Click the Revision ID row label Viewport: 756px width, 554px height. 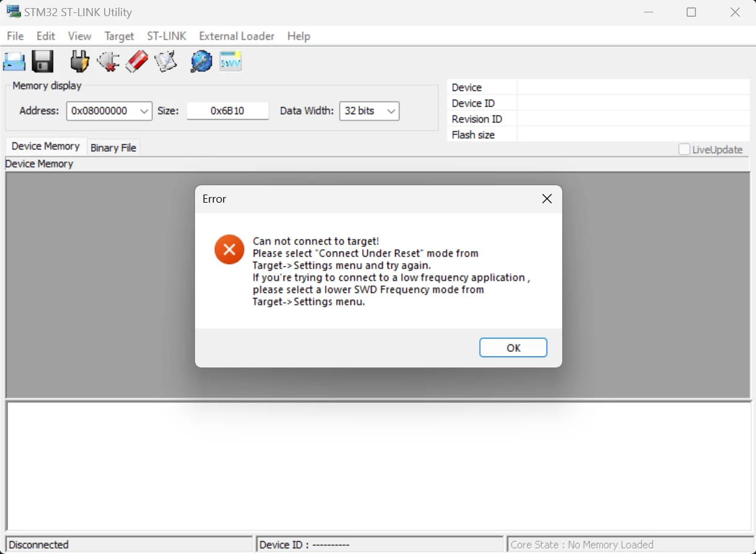[x=477, y=119]
